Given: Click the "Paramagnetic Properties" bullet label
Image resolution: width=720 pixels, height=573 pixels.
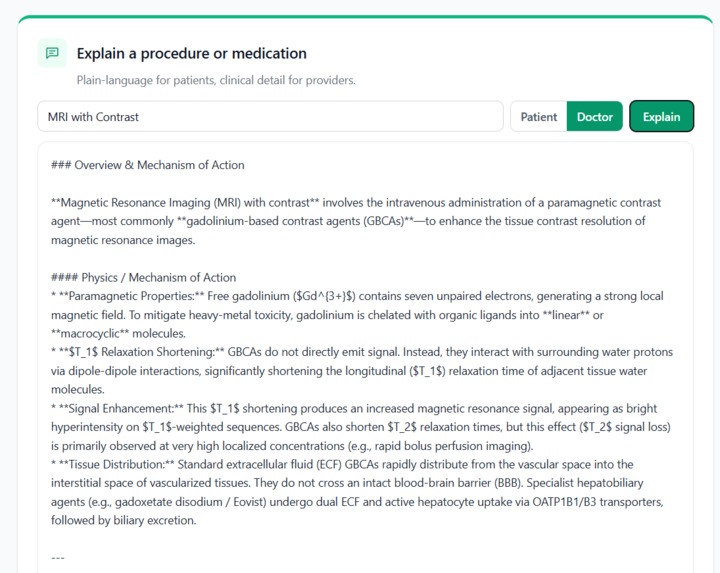Looking at the screenshot, I should (132, 296).
